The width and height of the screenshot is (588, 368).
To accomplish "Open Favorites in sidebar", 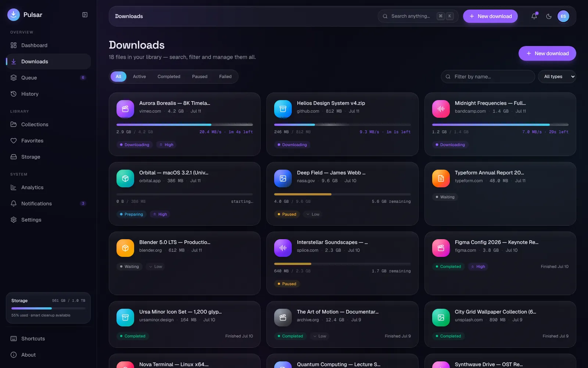I will pyautogui.click(x=48, y=141).
